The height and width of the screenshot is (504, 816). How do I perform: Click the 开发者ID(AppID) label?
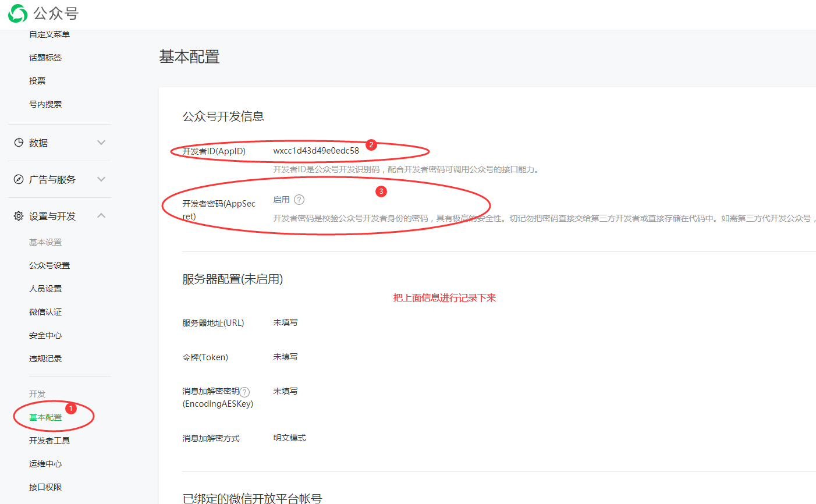click(214, 151)
